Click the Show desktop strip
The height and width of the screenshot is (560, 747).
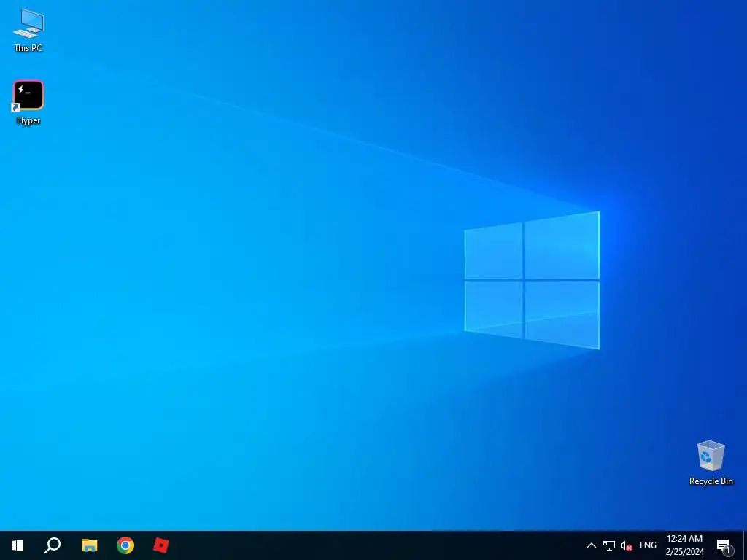tap(745, 545)
